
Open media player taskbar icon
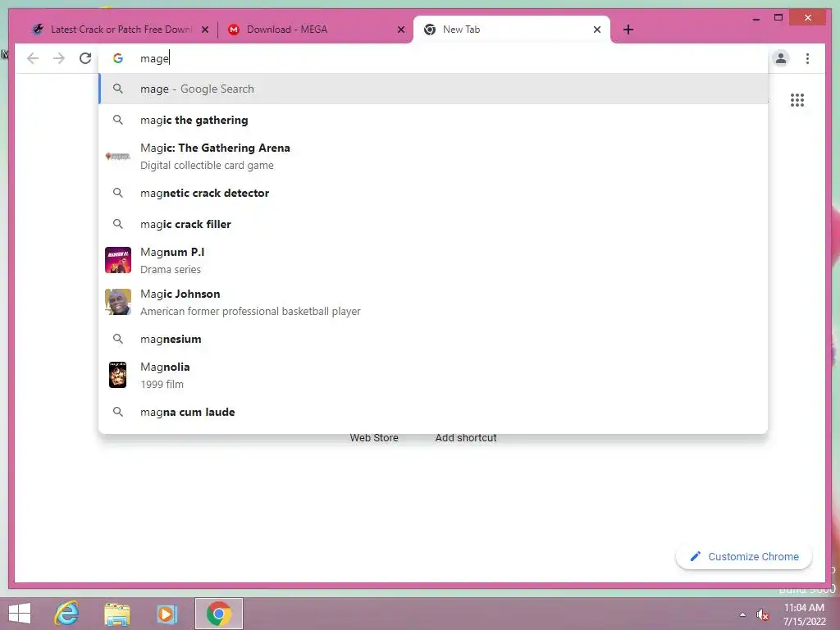tap(167, 614)
